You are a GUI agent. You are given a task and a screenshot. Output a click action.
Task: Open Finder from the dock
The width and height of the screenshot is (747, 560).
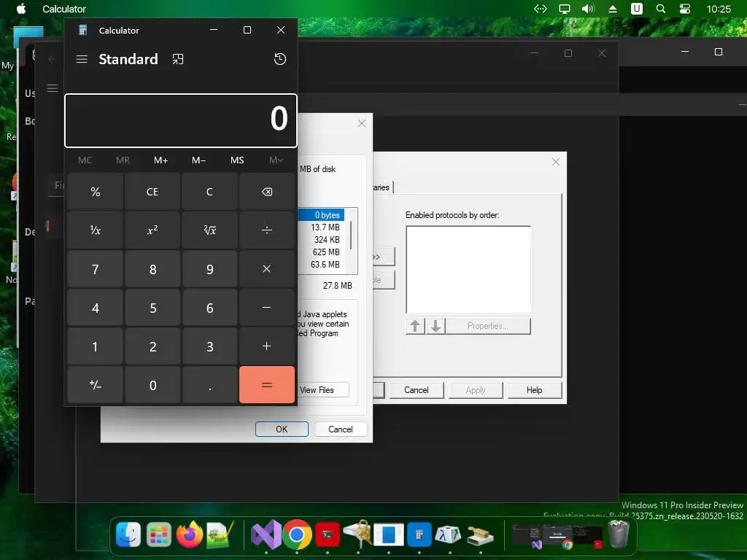pos(128,534)
